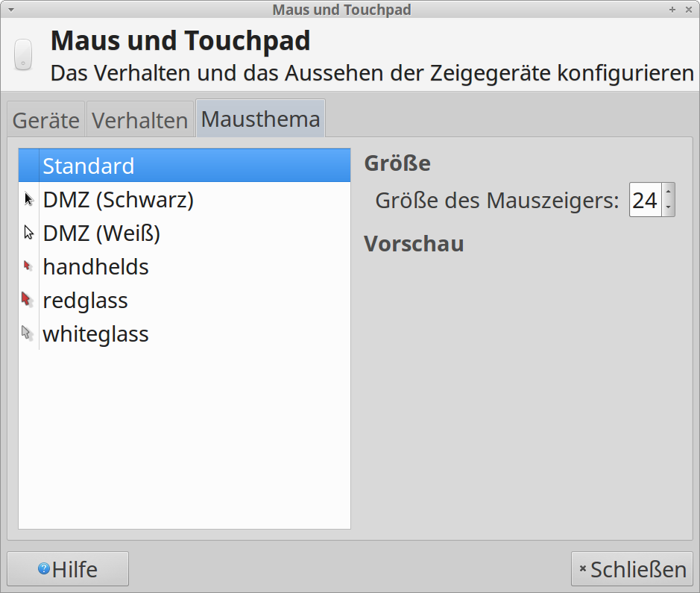Screen dimensions: 700x593
Task: Choose the redglass theme label
Action: click(85, 301)
